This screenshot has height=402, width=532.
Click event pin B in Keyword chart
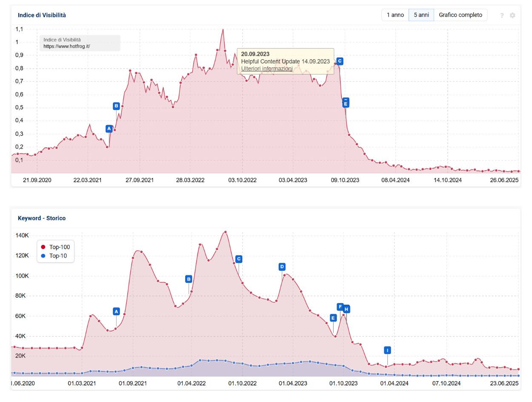[189, 279]
